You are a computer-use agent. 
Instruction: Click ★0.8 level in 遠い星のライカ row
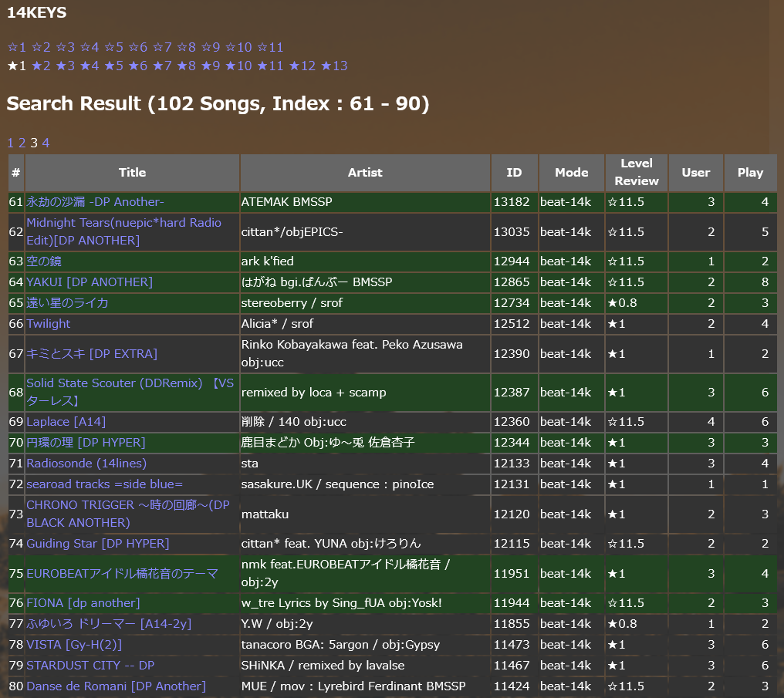tap(622, 303)
